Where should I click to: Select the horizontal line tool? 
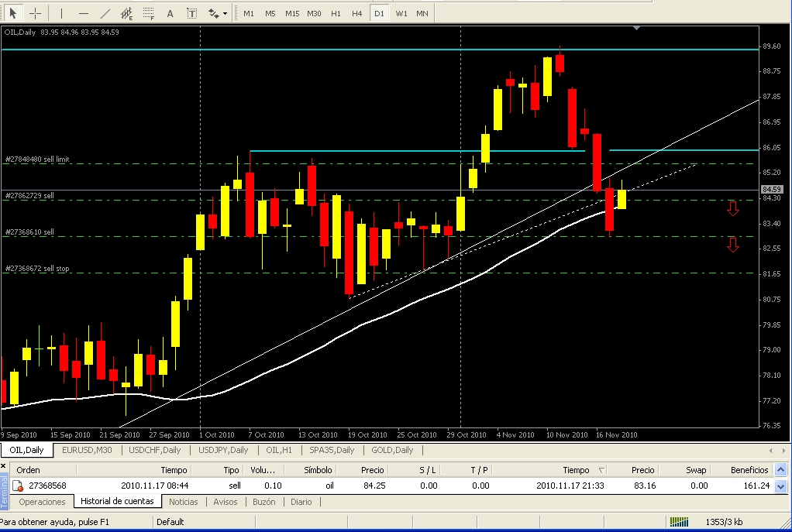point(84,13)
